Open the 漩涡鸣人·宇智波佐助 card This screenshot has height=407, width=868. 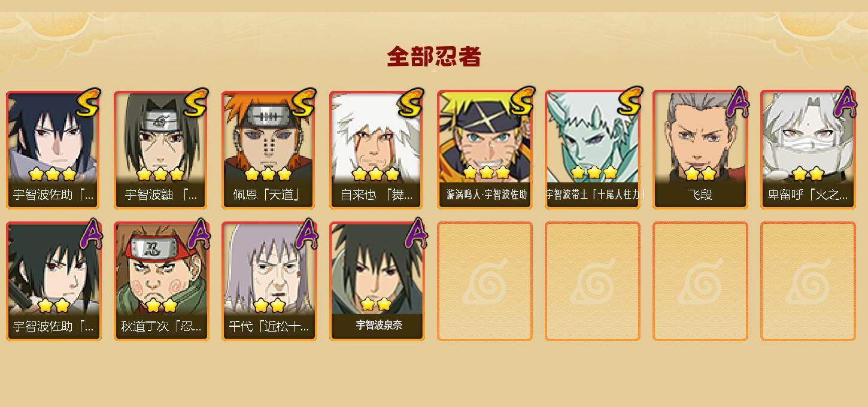click(485, 150)
